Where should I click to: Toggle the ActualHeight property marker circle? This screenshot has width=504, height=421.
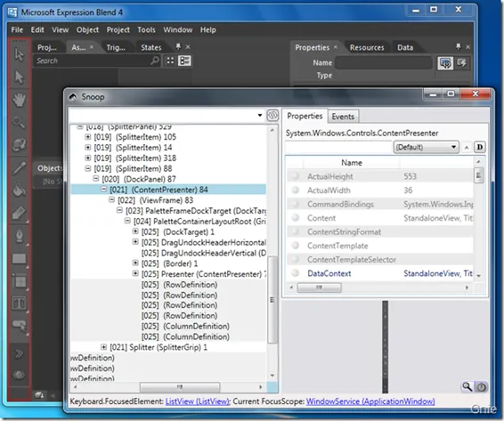(295, 176)
